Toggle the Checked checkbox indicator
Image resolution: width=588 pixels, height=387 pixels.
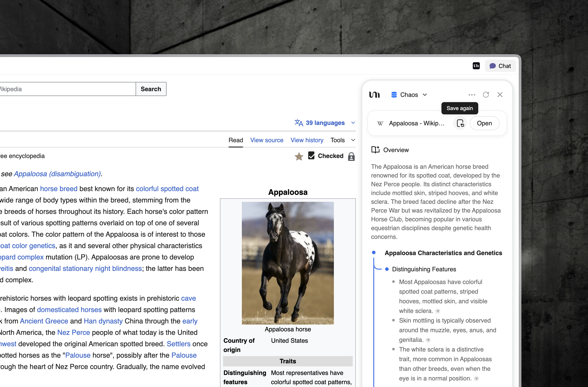311,156
